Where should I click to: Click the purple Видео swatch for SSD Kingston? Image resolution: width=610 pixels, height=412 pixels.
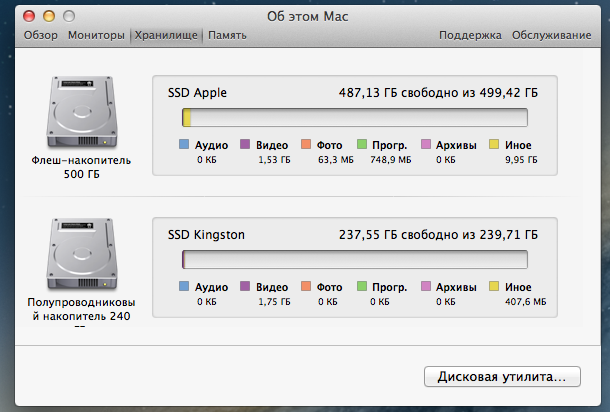245,286
